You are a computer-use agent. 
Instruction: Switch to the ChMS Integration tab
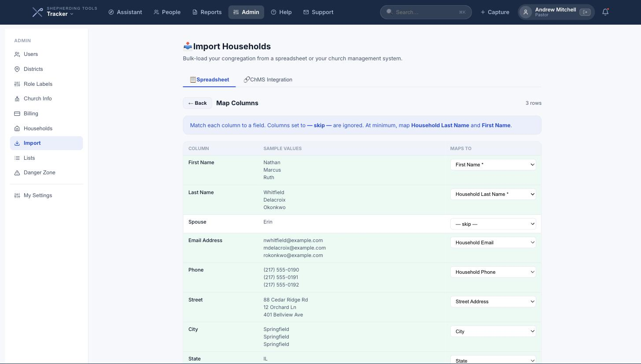pos(268,80)
